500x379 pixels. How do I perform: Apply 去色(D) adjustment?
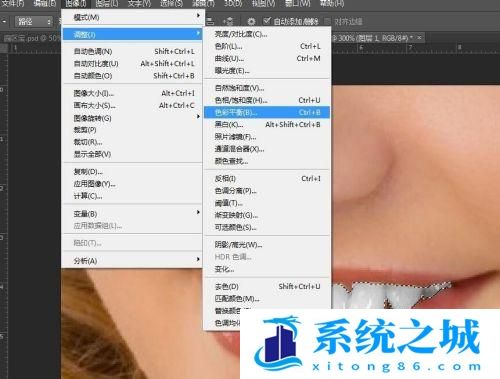click(267, 286)
